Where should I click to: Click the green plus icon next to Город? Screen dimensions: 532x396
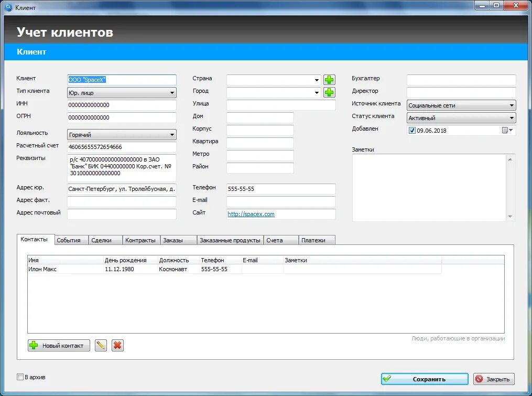[x=329, y=92]
